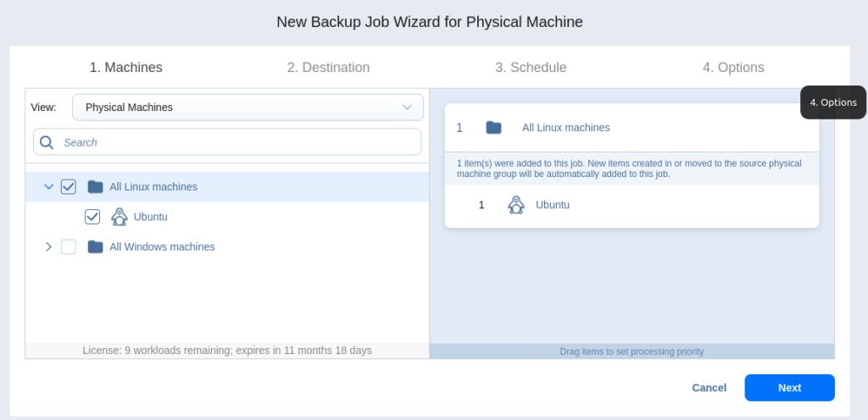This screenshot has width=868, height=420.
Task: Go to the 3. Schedule step
Action: coord(531,68)
